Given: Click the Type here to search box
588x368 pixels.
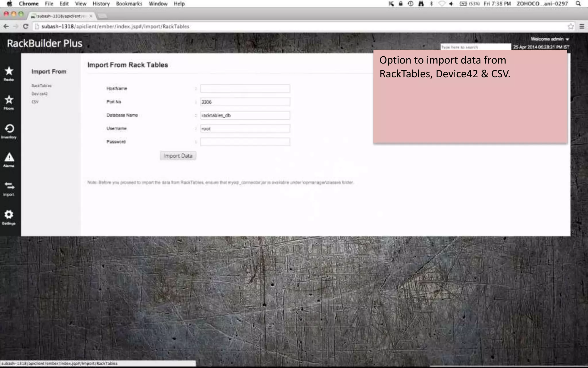Looking at the screenshot, I should click(476, 47).
